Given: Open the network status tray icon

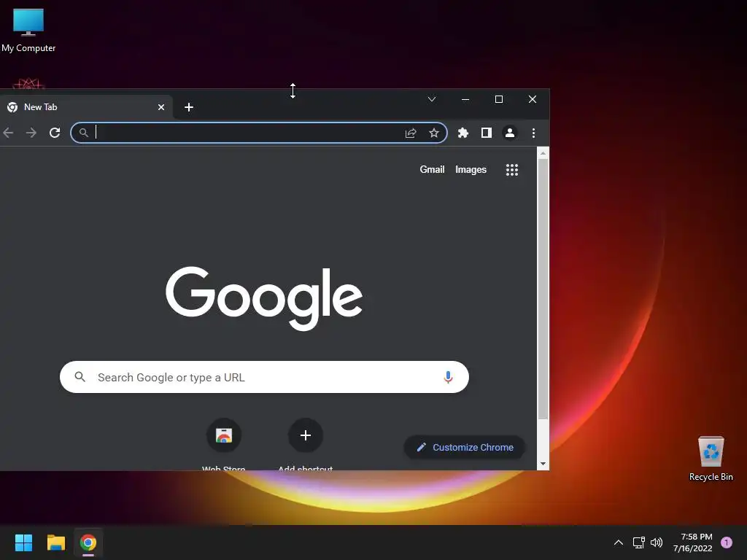Looking at the screenshot, I should [638, 542].
